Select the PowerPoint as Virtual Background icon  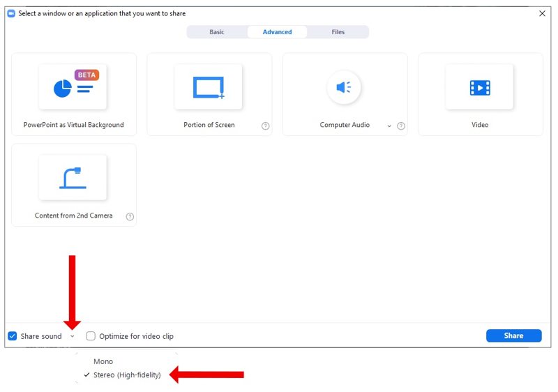(x=73, y=87)
